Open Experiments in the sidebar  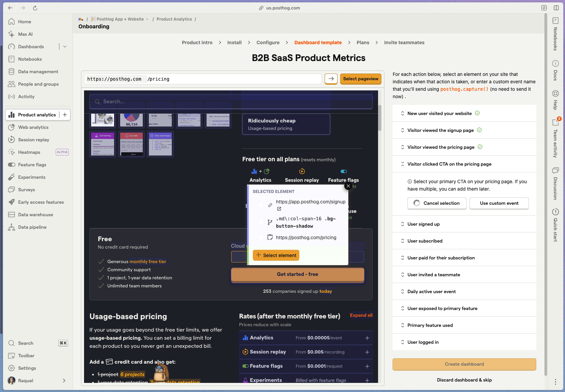32,177
